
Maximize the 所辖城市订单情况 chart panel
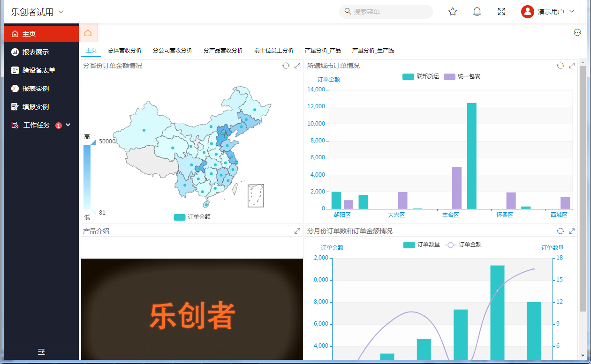pos(572,66)
